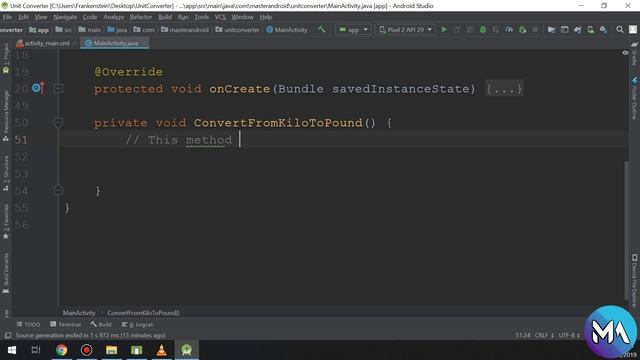The height and width of the screenshot is (360, 640).
Task: Open the VCS menu
Action: 220,17
